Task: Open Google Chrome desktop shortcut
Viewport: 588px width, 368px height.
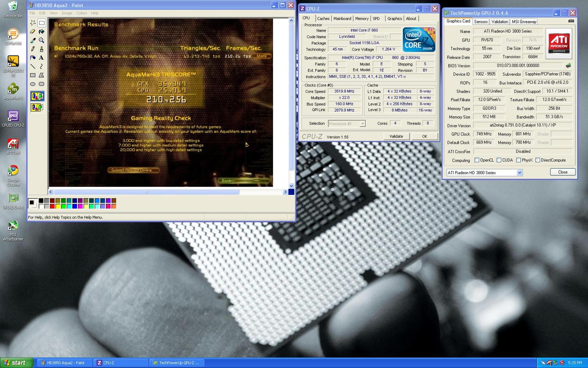Action: [x=13, y=176]
